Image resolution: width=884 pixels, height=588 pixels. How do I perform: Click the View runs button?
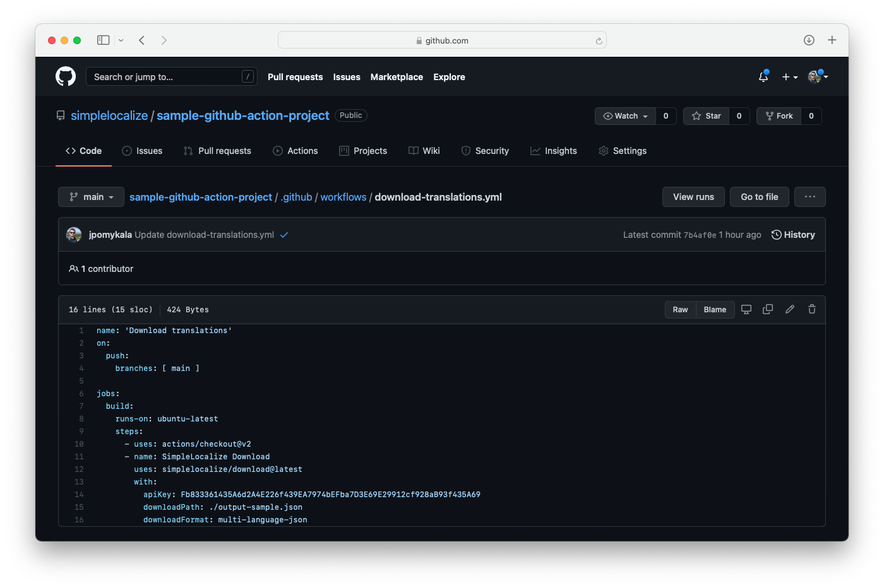tap(693, 197)
